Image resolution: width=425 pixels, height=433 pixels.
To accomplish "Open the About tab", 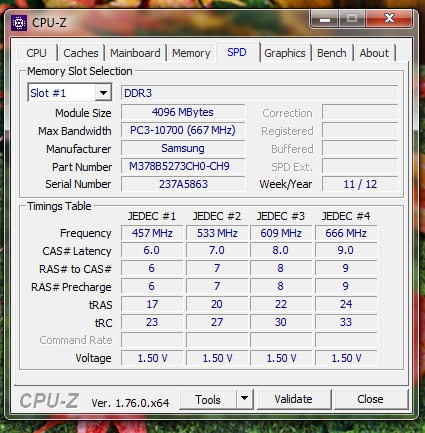I will click(374, 53).
